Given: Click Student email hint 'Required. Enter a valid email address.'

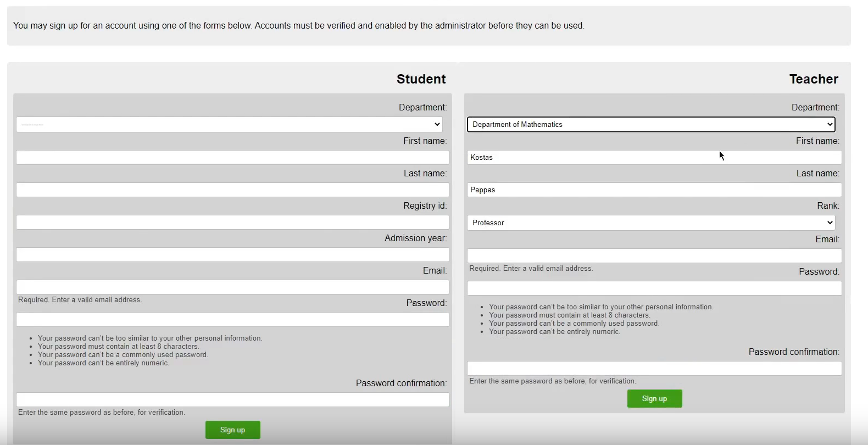Looking at the screenshot, I should [80, 299].
